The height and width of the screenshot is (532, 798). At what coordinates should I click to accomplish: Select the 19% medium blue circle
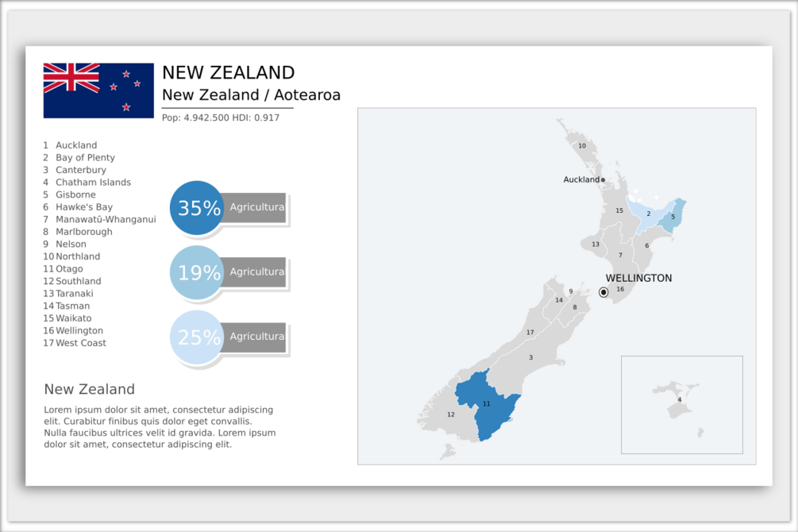point(197,272)
